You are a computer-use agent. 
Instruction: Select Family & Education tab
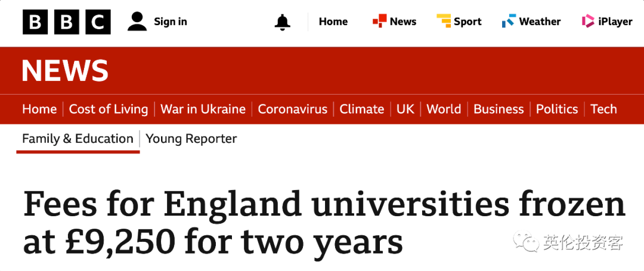78,139
